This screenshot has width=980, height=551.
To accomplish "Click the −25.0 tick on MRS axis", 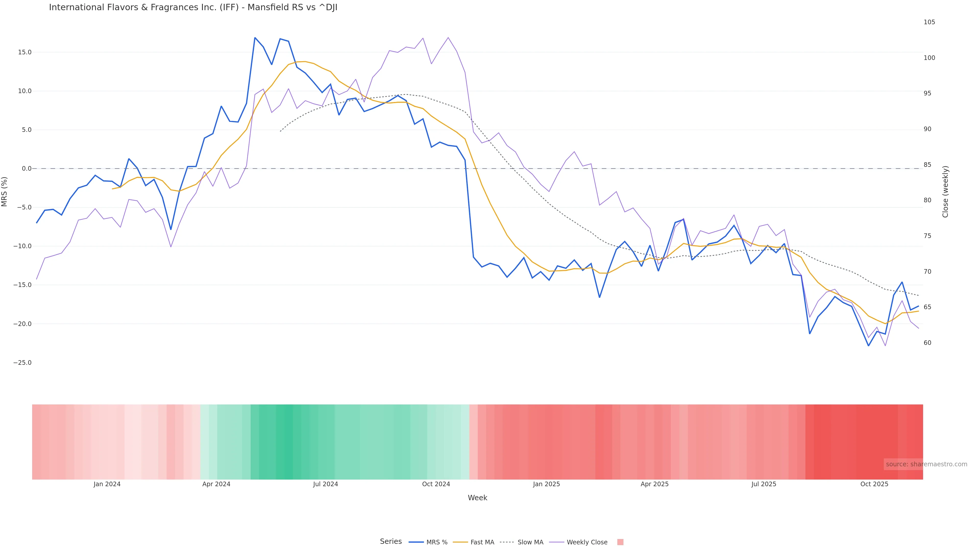I will coord(22,363).
